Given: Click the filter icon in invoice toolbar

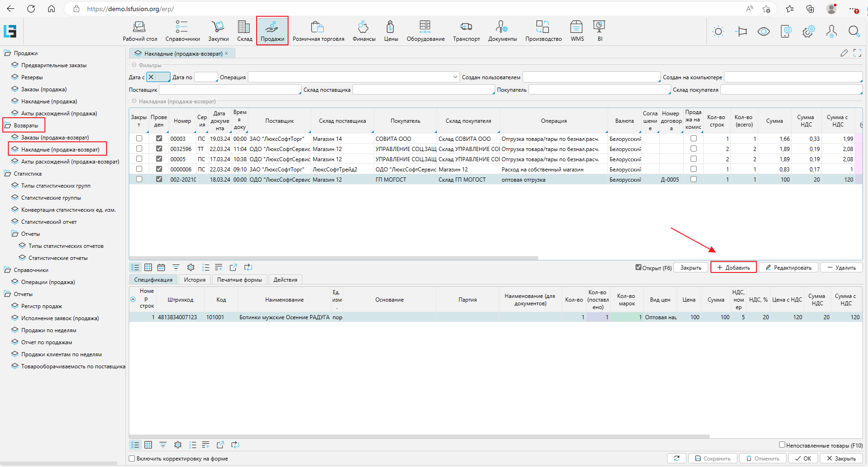Looking at the screenshot, I should (x=176, y=267).
